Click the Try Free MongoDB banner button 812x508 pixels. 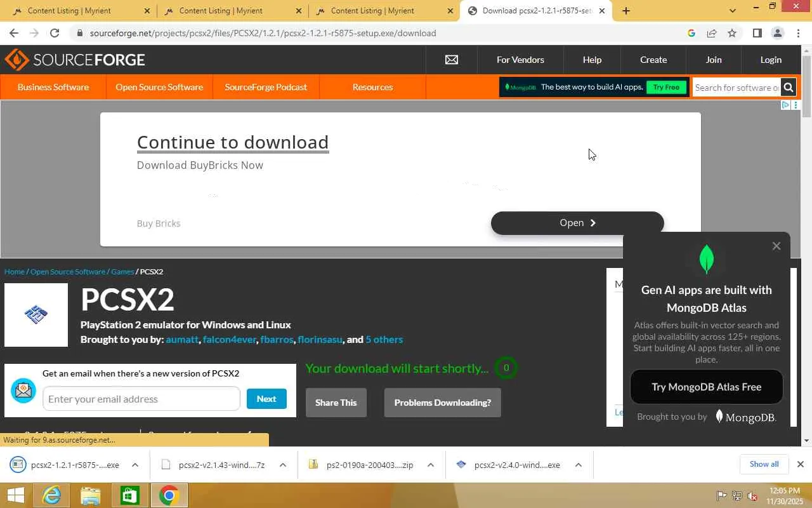point(666,87)
